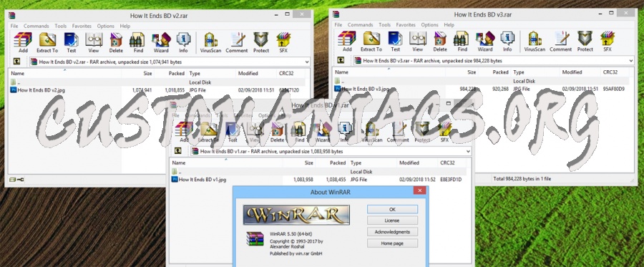Launch Wizard in v2.rar window

click(161, 43)
